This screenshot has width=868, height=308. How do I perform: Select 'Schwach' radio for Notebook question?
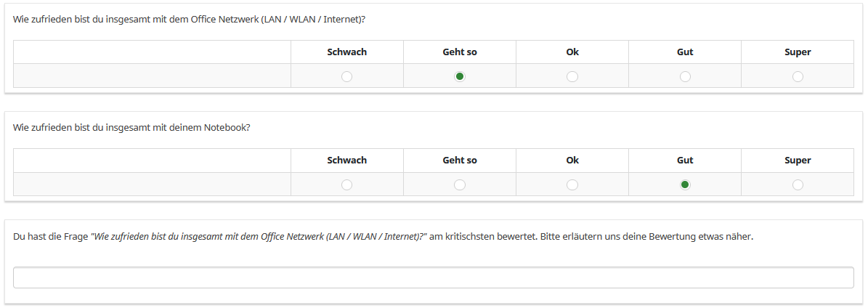pos(347,185)
